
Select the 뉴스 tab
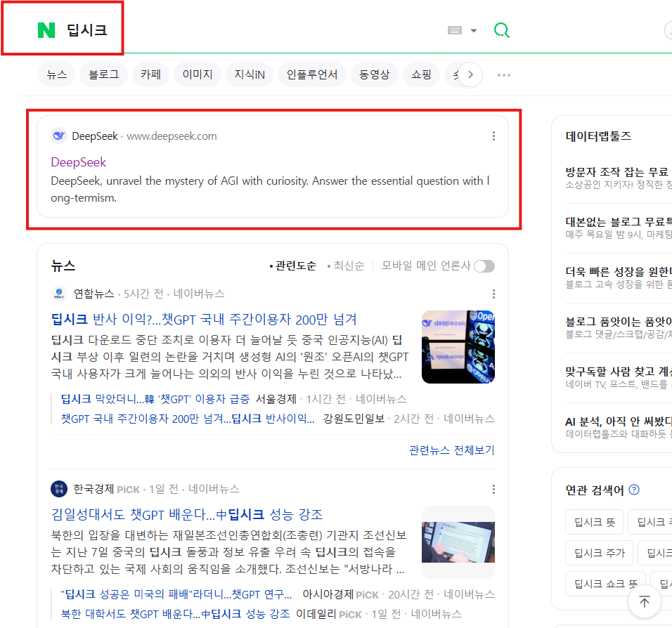click(56, 74)
